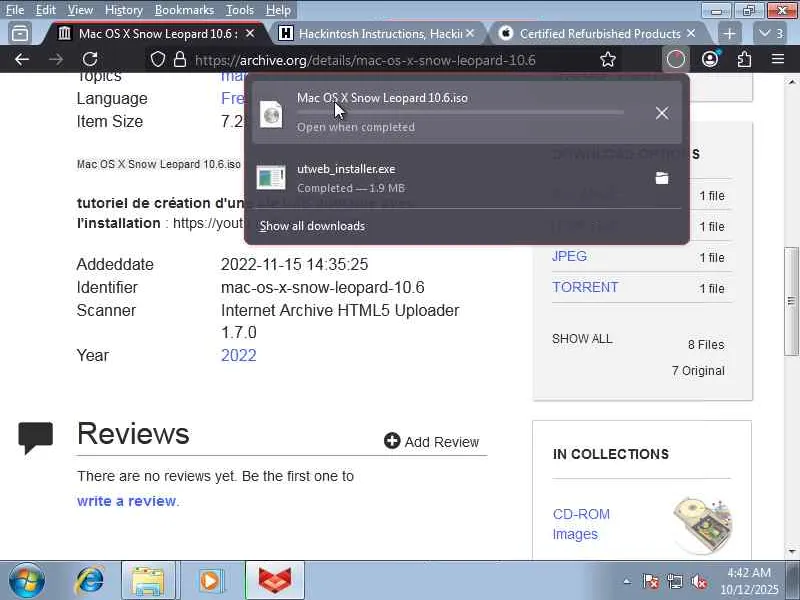
Task: Expand the list all tabs dropdown
Action: point(770,34)
